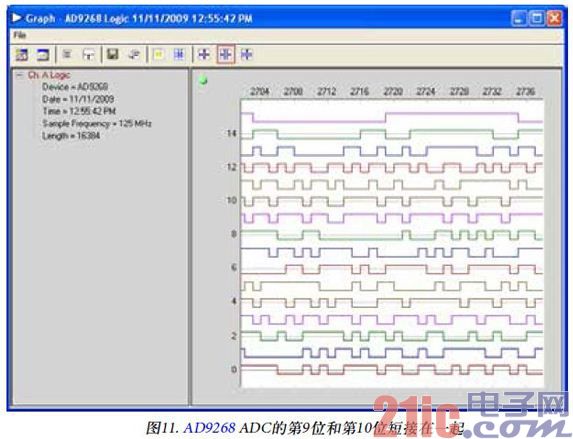Click the white tree-shaped toolbar icon

pos(89,55)
